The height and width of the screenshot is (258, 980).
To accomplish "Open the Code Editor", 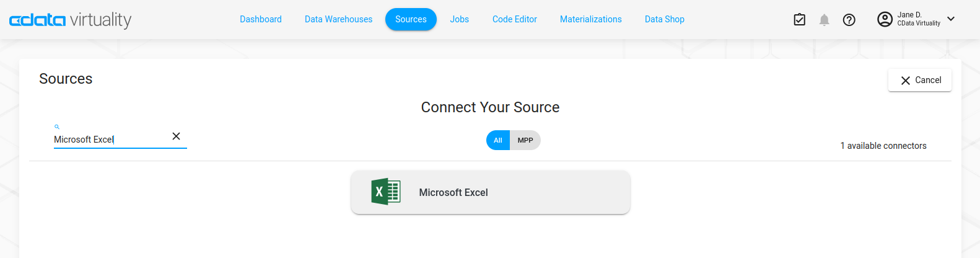I will click(514, 19).
